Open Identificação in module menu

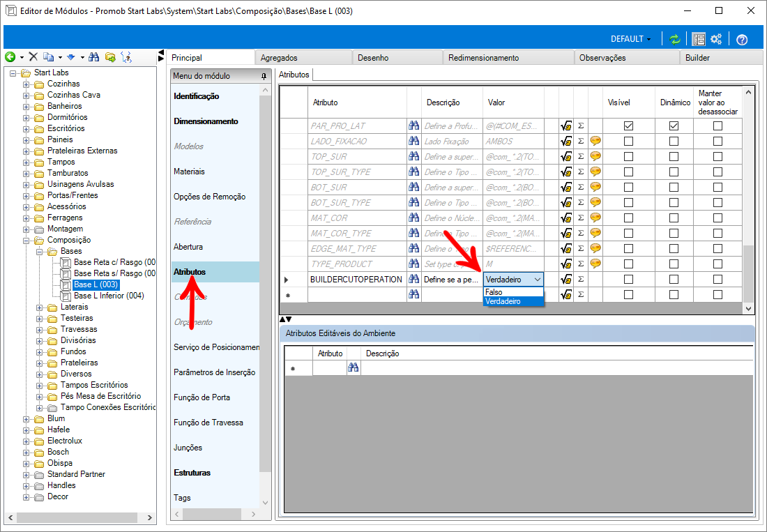tap(196, 96)
